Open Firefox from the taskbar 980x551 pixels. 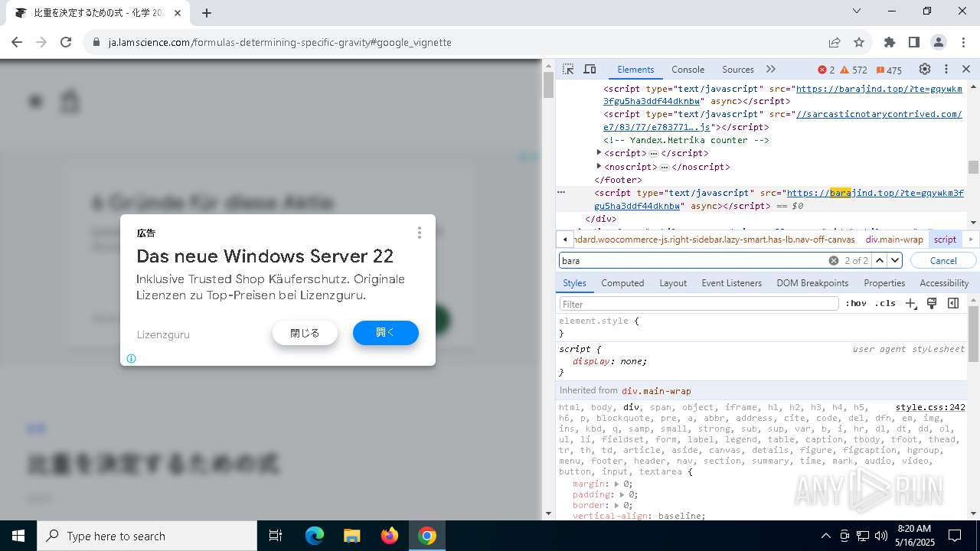tap(390, 536)
